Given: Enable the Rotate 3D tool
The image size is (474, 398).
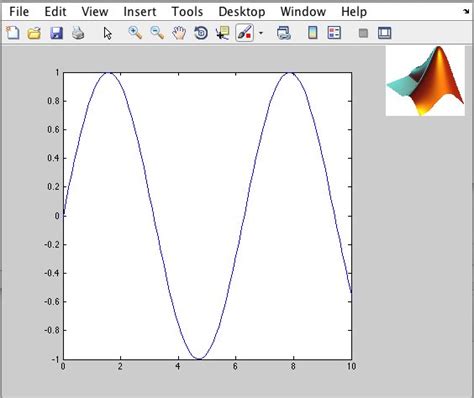Looking at the screenshot, I should (201, 33).
